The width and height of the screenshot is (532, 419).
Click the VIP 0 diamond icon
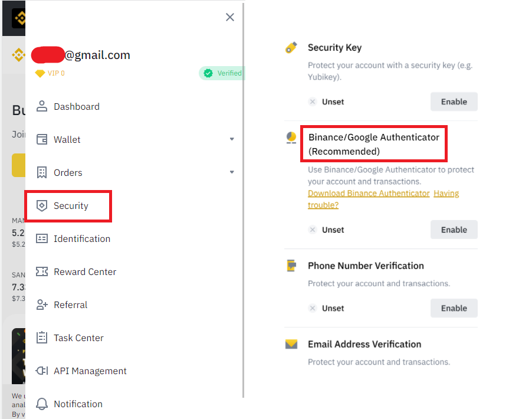click(x=40, y=73)
